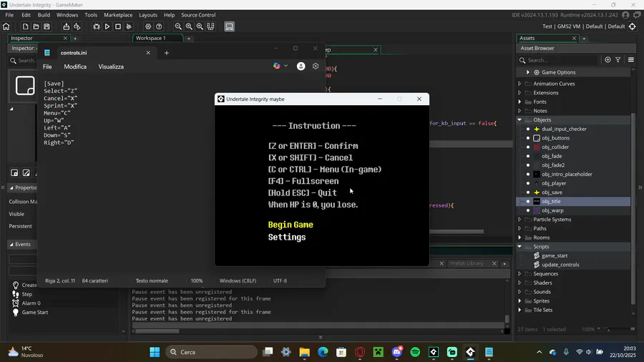
Task: Expand the Rooms folder
Action: click(x=519, y=238)
